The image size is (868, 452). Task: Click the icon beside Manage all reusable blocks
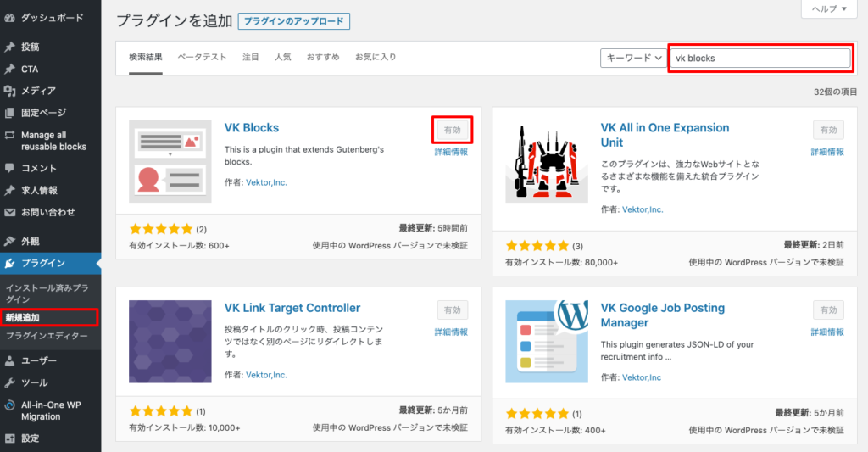point(9,135)
